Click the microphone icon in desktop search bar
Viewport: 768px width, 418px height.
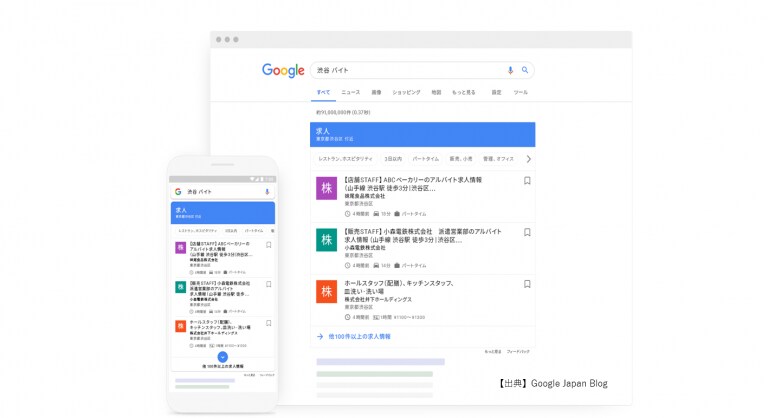pyautogui.click(x=510, y=71)
